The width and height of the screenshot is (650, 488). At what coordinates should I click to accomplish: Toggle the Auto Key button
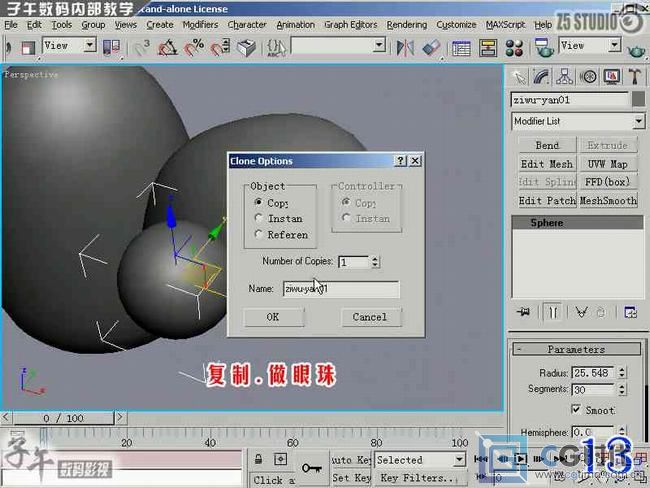352,460
